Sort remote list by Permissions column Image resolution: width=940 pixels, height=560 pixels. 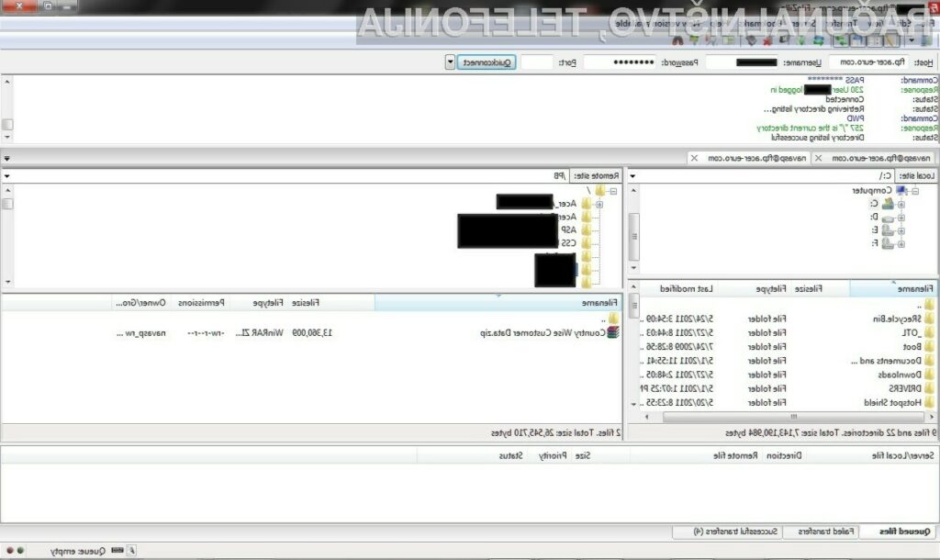point(201,303)
